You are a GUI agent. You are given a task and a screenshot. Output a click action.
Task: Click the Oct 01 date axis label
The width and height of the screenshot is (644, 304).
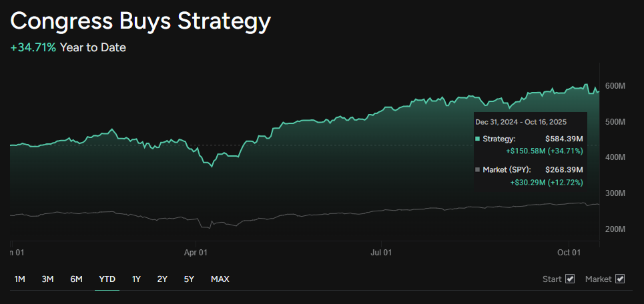pos(569,252)
